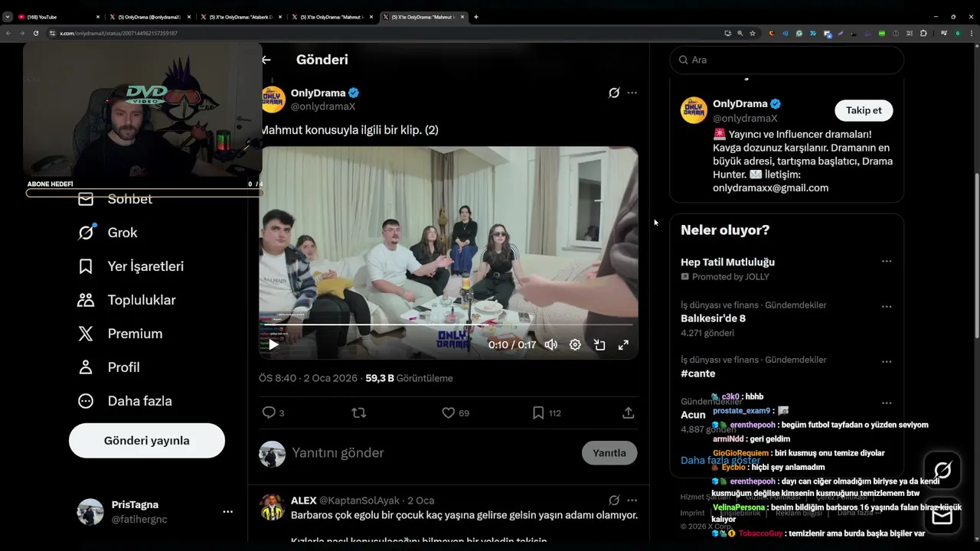Open PrisTagna account switcher dots

(x=227, y=512)
